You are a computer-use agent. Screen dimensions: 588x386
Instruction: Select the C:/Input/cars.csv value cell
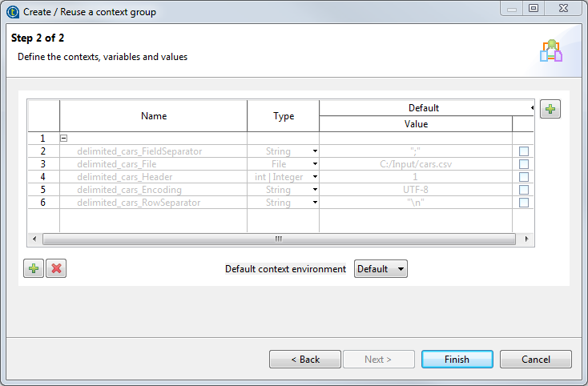click(x=415, y=164)
